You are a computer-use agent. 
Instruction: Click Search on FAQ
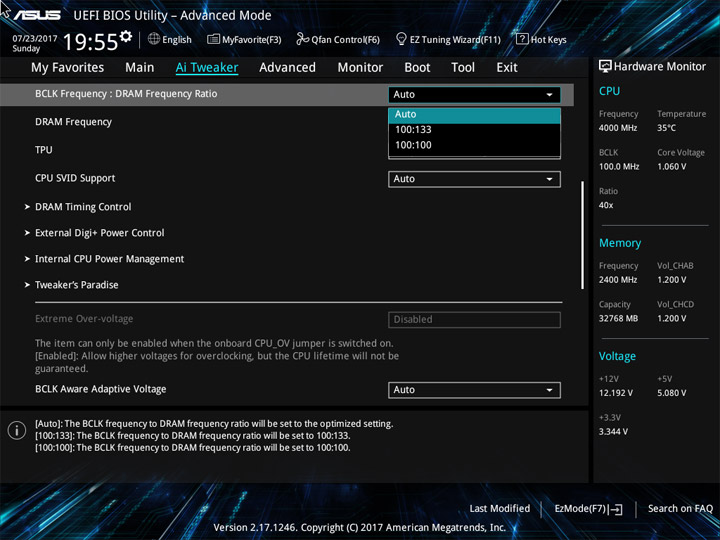[680, 509]
